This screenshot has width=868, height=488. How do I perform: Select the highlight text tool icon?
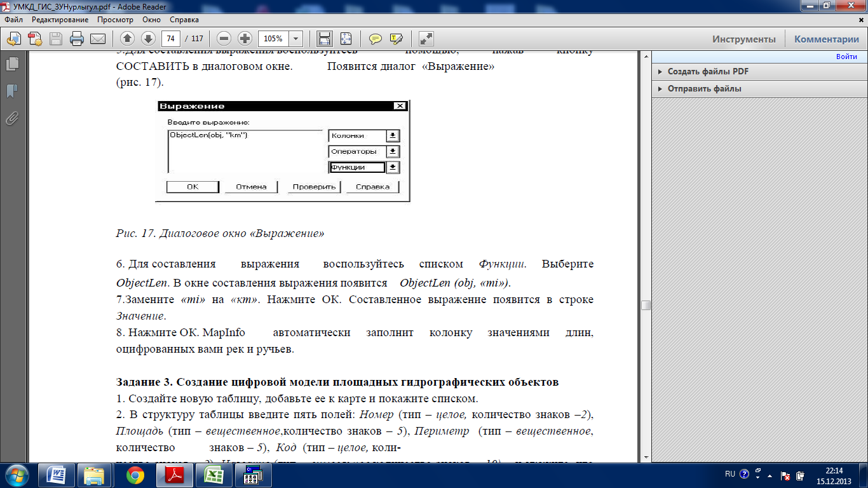pos(397,38)
